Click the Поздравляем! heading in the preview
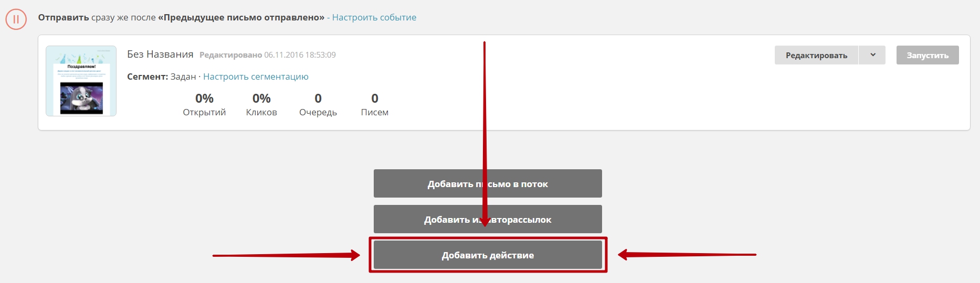This screenshot has width=980, height=283. coord(81,67)
